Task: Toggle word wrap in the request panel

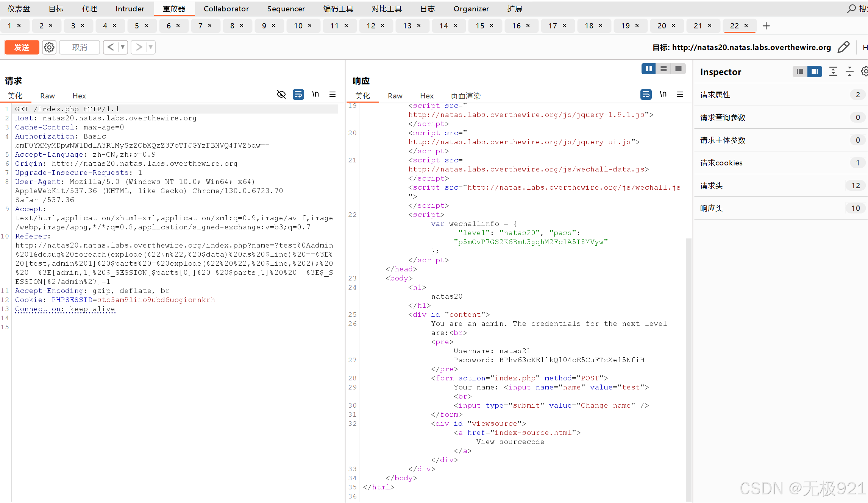Action: click(x=298, y=94)
